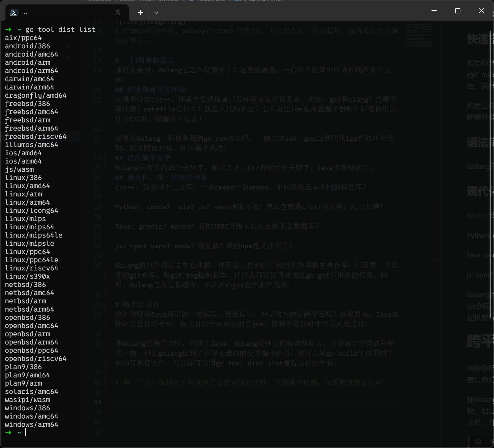Click the js/wasm platform entry
This screenshot has height=448, width=494.
(x=19, y=169)
